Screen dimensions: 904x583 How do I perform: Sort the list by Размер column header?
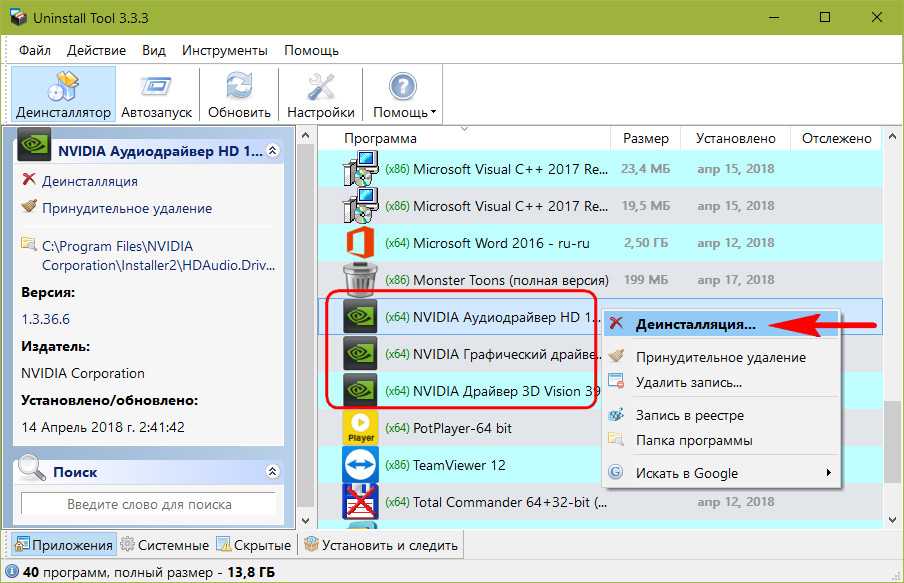pos(646,138)
